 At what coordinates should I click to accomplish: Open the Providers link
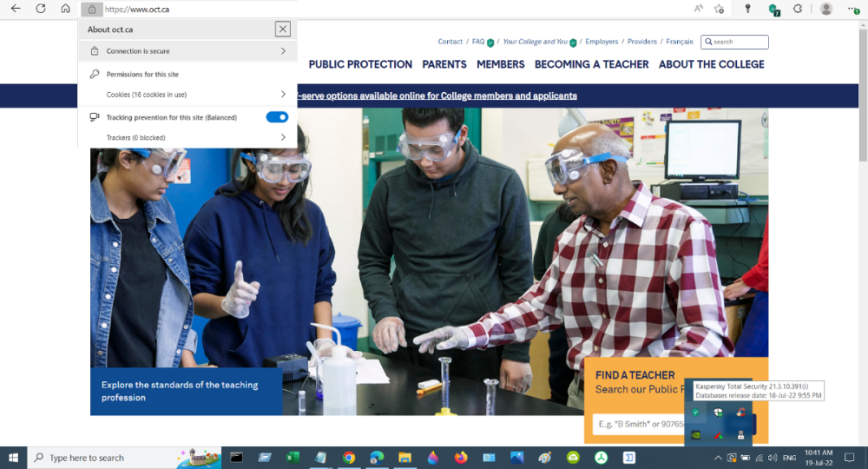click(642, 42)
